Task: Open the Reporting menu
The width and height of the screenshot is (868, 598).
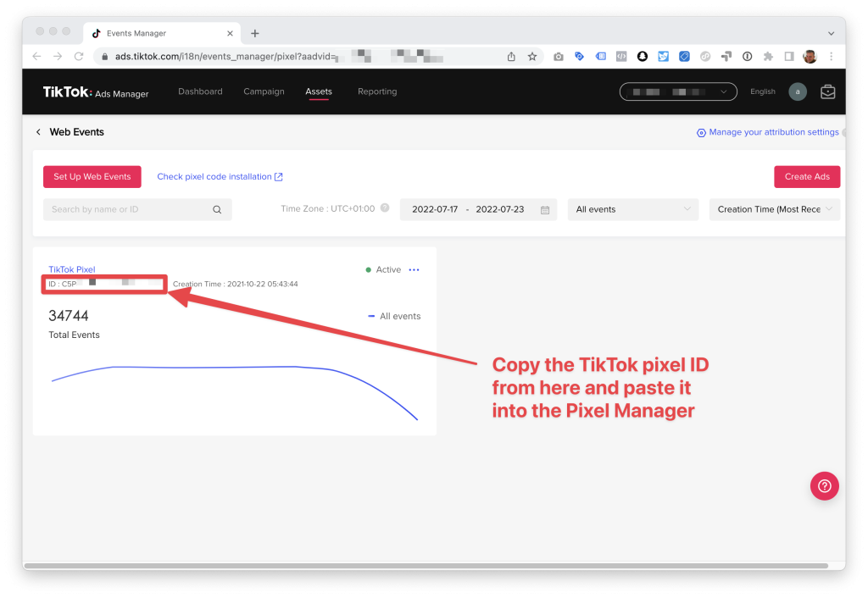Action: click(x=377, y=91)
